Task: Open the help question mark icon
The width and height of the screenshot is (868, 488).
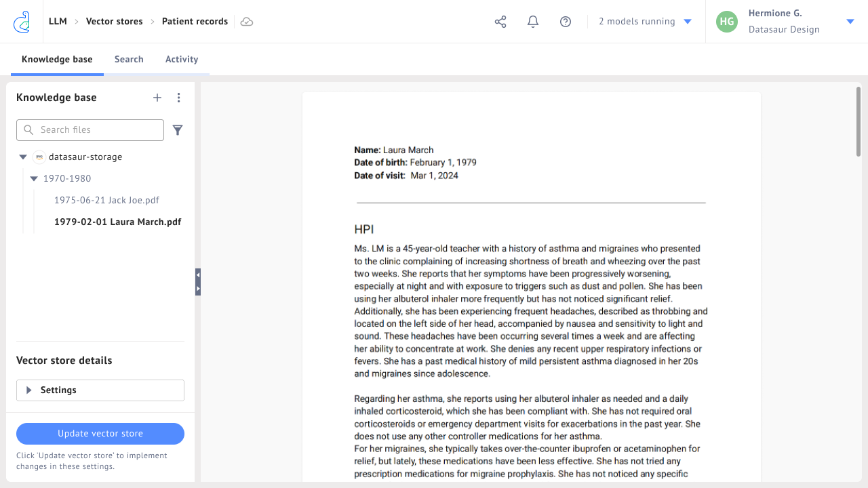Action: (566, 22)
